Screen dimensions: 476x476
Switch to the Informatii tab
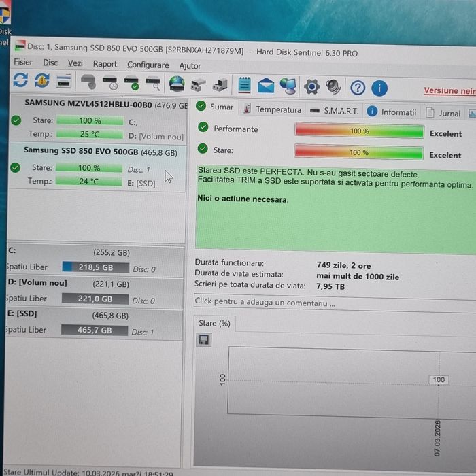coord(392,112)
